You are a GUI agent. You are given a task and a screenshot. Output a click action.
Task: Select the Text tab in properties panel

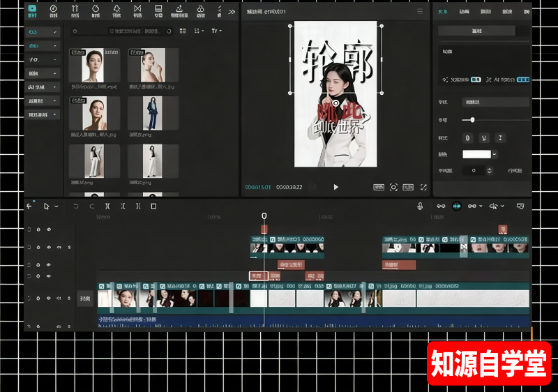coord(443,11)
